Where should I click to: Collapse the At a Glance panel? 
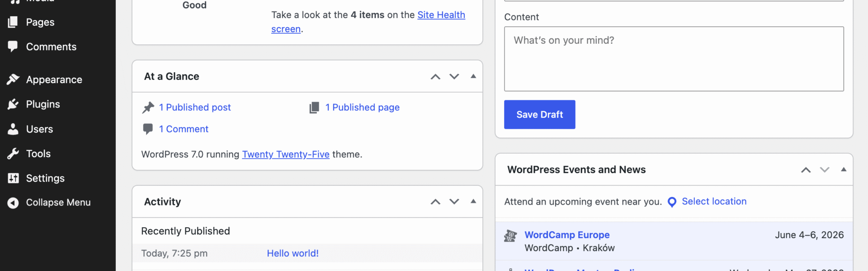(473, 76)
